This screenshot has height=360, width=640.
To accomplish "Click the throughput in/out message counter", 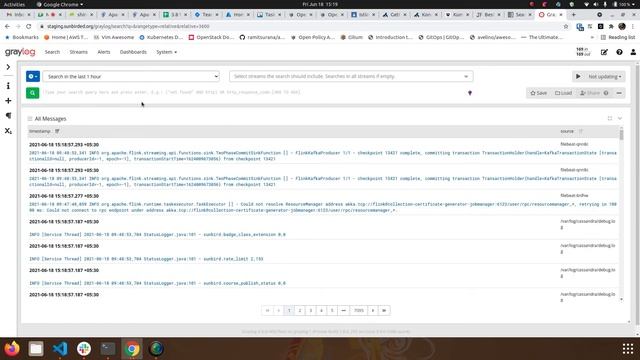I will pyautogui.click(x=583, y=52).
